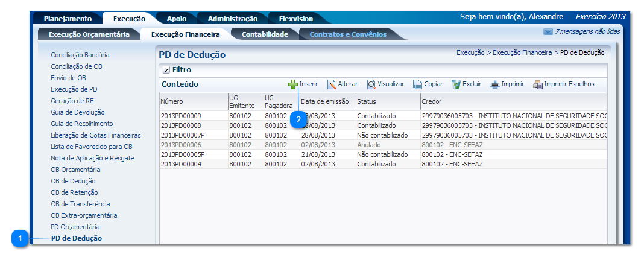Click the Alterar edit icon
This screenshot has width=644, height=260.
[x=331, y=84]
